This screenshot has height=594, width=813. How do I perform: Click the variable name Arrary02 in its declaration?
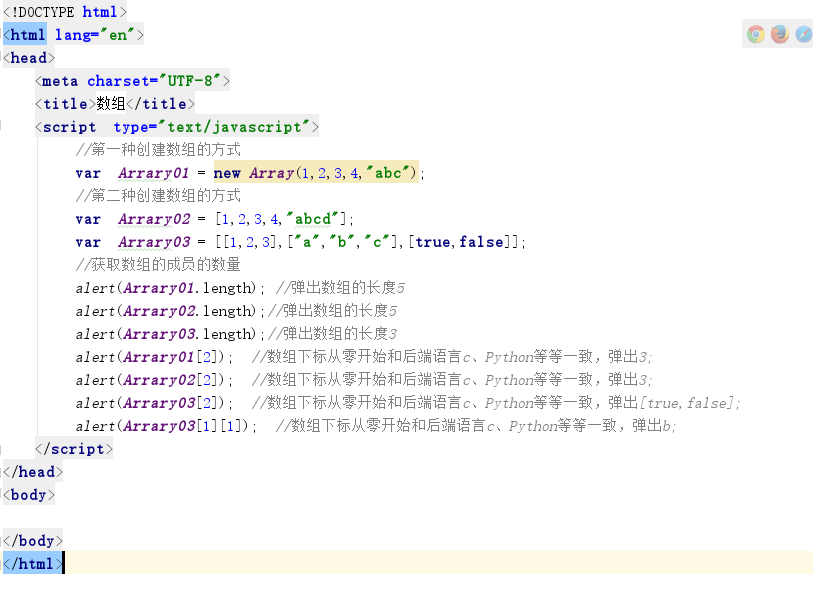click(154, 219)
